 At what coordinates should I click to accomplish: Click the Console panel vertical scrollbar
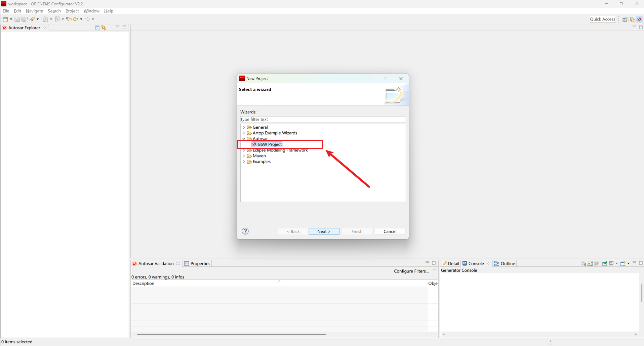(641, 293)
